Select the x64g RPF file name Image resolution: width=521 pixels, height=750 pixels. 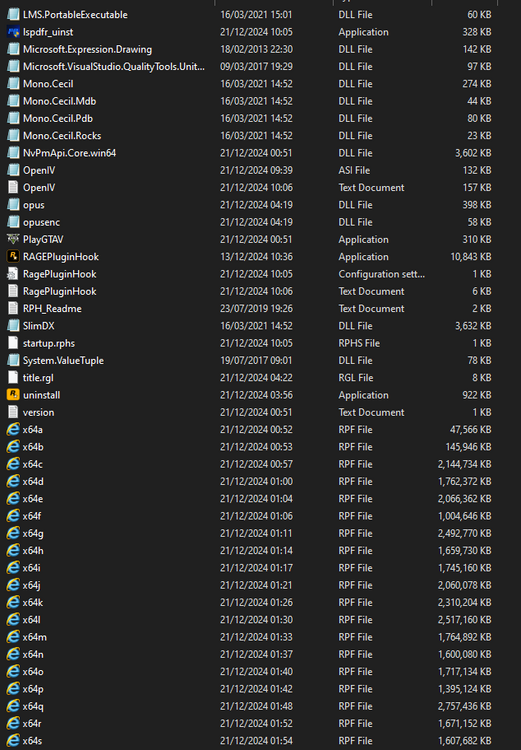(33, 533)
